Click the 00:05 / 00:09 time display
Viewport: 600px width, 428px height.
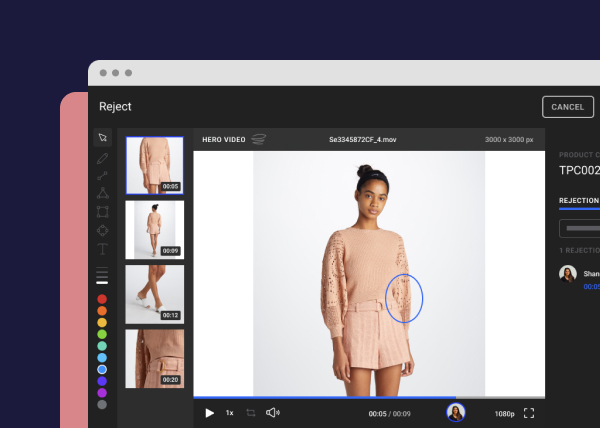(389, 414)
